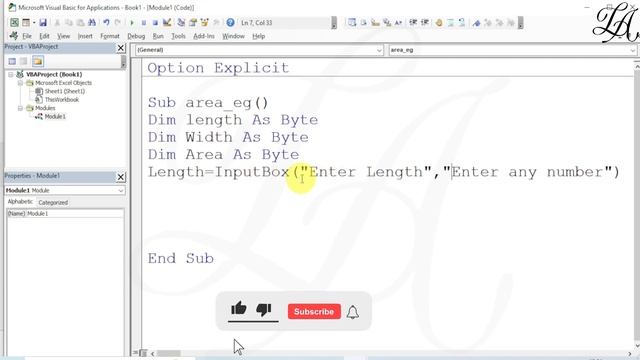Toggle Bookmark with the blue flag icon

click(476, 23)
